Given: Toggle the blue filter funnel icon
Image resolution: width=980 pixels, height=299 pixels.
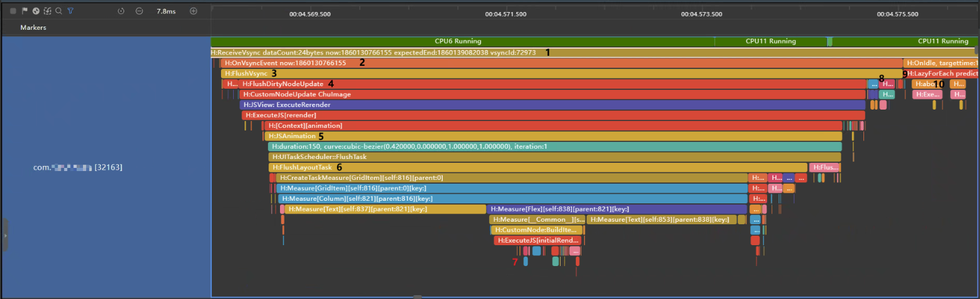Looking at the screenshot, I should pyautogui.click(x=70, y=11).
